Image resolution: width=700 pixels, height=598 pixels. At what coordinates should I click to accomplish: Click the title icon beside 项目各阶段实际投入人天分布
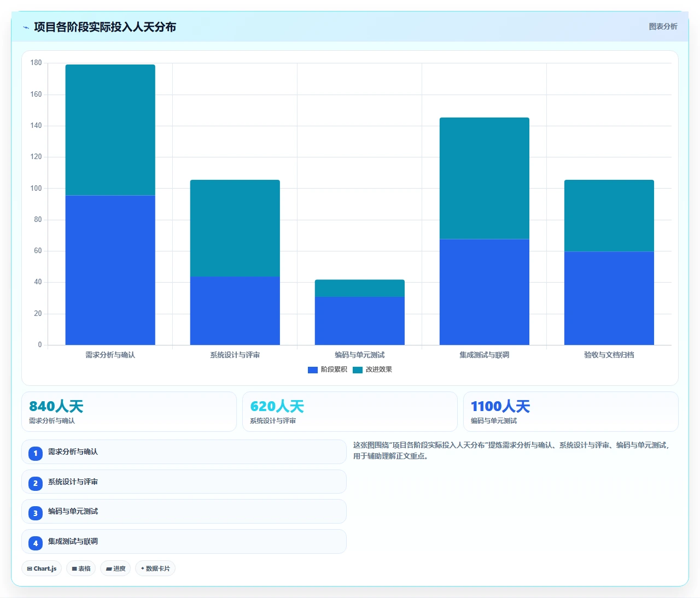(26, 27)
